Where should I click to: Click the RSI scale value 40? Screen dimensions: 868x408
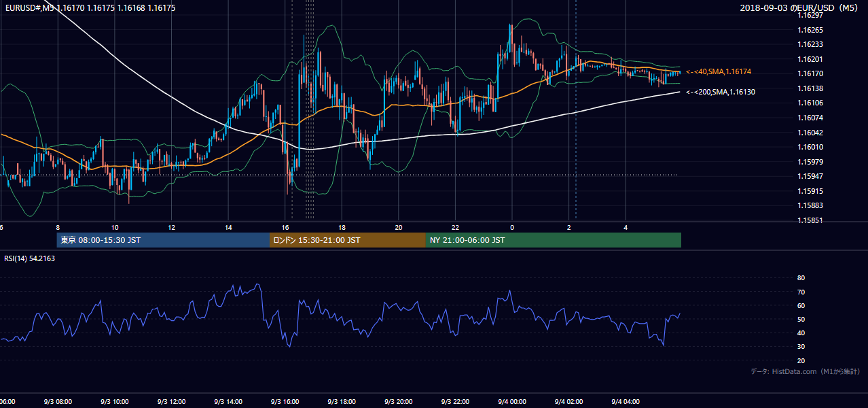801,333
